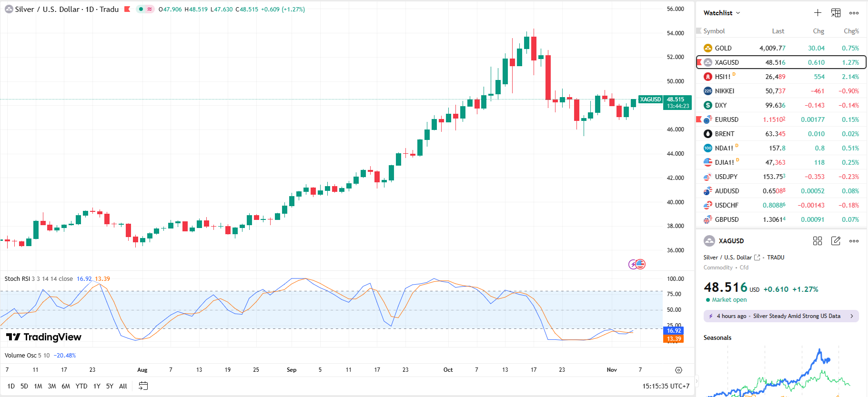Add a symbol to the watchlist
This screenshot has width=868, height=397.
click(x=818, y=13)
